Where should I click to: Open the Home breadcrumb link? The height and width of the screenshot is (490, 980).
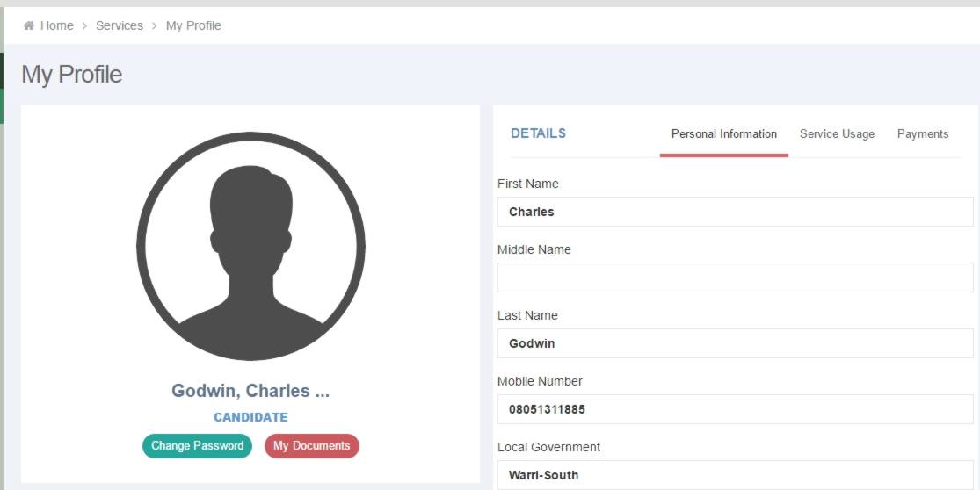point(57,25)
